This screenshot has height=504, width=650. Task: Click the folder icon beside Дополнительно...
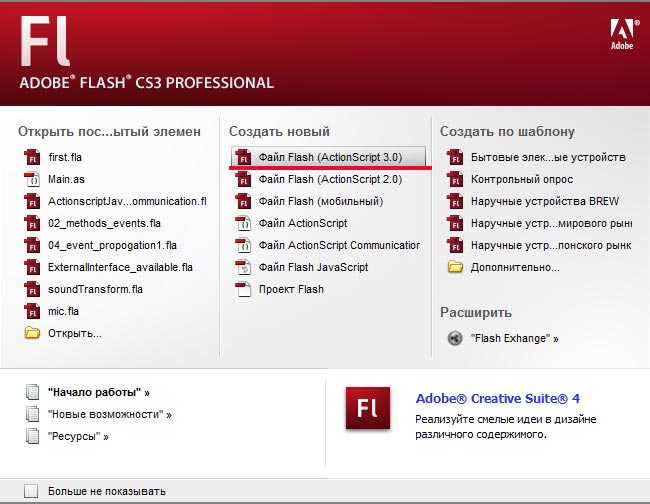(455, 267)
